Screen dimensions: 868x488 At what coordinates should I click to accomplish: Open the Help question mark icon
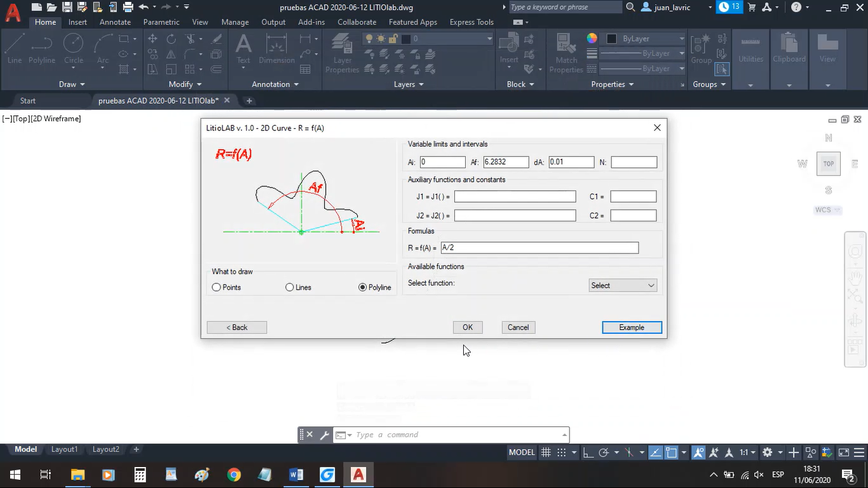point(797,7)
